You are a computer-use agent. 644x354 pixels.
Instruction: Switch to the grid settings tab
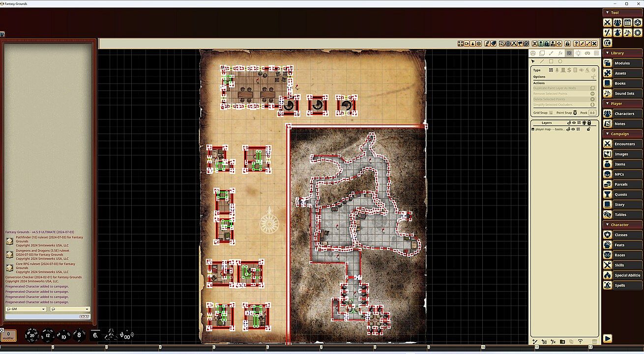tap(596, 53)
